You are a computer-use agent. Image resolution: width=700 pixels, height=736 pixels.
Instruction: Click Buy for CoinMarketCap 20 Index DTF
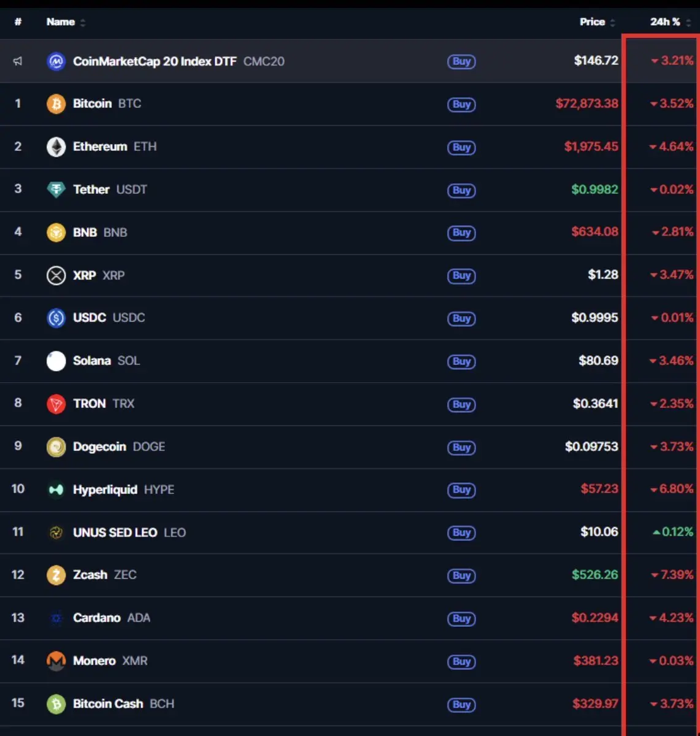pyautogui.click(x=461, y=61)
